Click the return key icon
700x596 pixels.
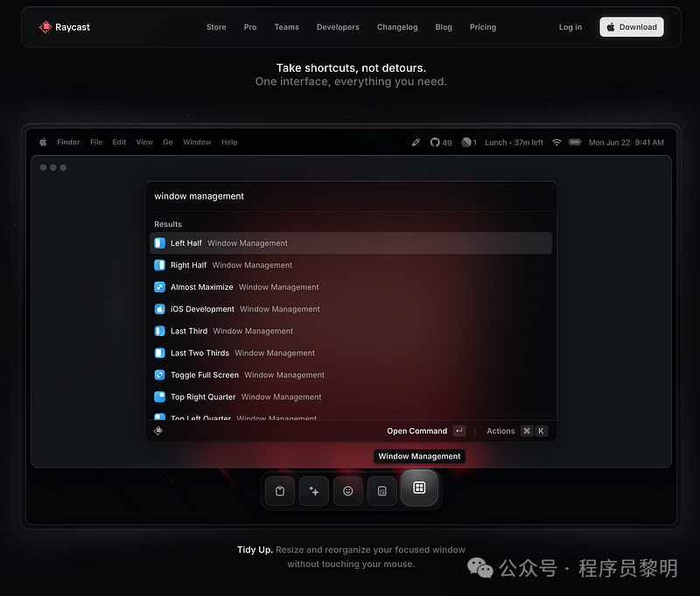click(458, 431)
